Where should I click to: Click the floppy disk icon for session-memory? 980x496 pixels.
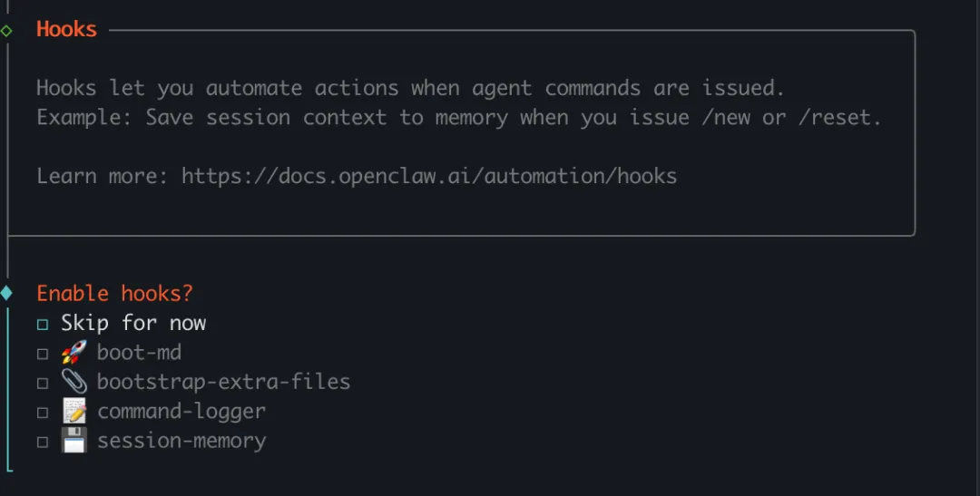point(73,442)
